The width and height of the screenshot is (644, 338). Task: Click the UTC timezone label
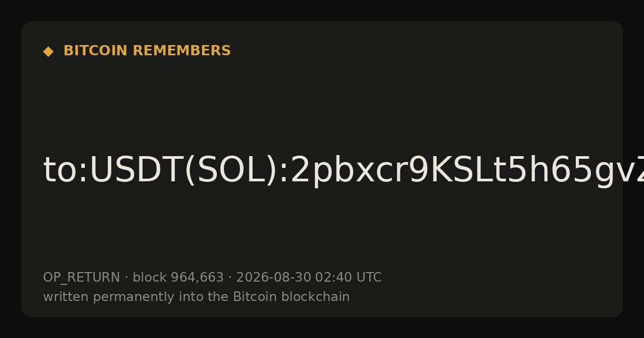(369, 277)
